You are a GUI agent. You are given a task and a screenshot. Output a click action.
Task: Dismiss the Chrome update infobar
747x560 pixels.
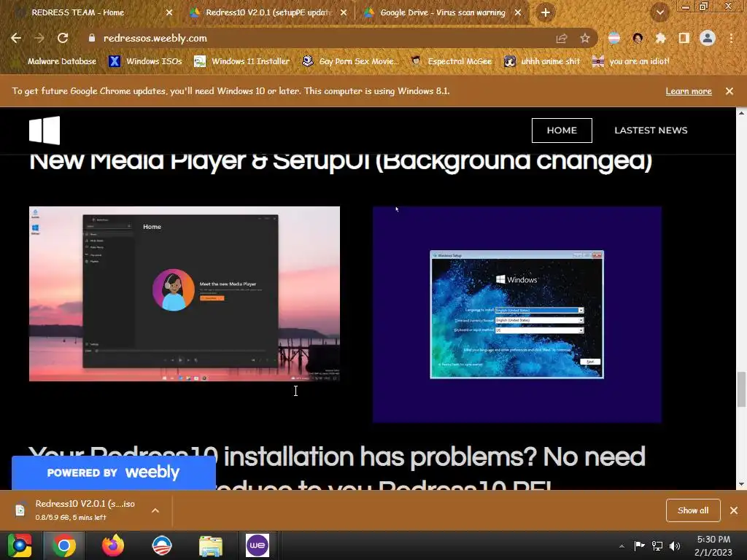[729, 91]
